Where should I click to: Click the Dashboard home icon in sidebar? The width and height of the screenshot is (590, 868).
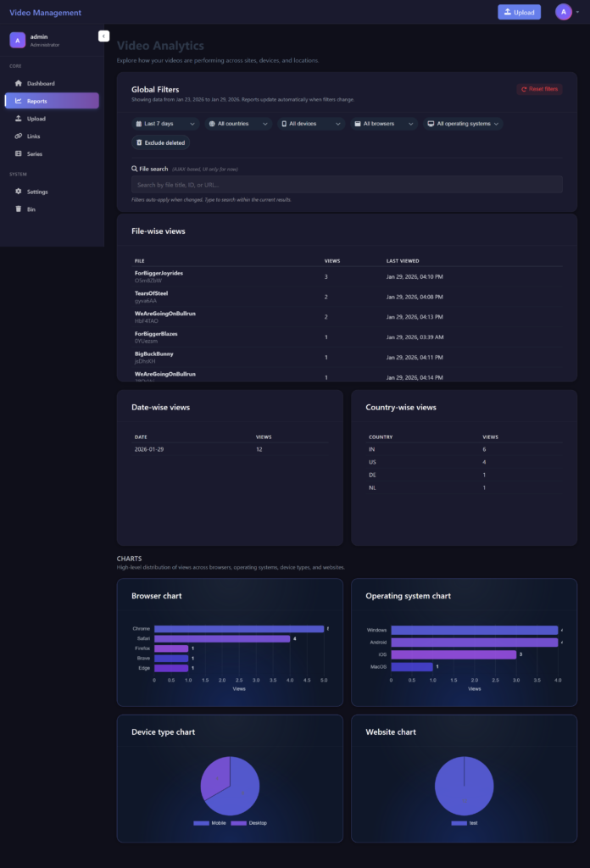tap(19, 83)
